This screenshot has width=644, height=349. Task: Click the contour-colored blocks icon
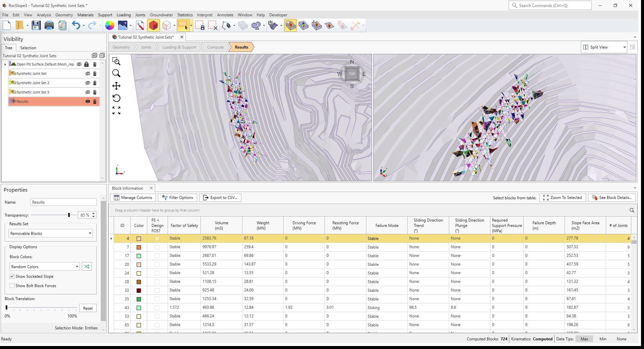pos(304,25)
